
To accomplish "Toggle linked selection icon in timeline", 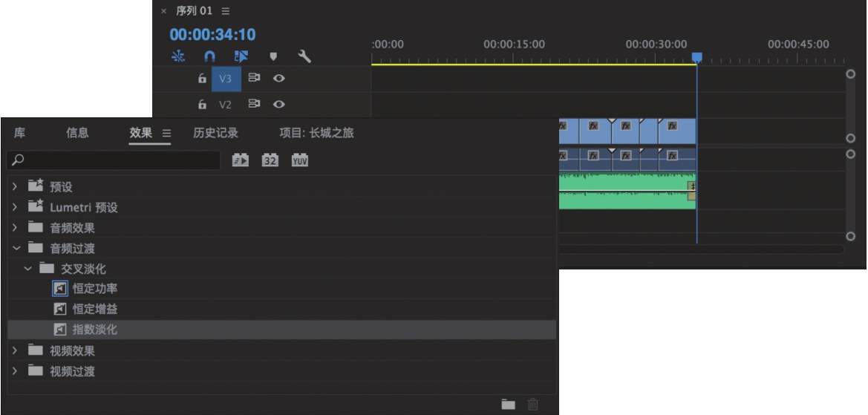I will pyautogui.click(x=241, y=56).
